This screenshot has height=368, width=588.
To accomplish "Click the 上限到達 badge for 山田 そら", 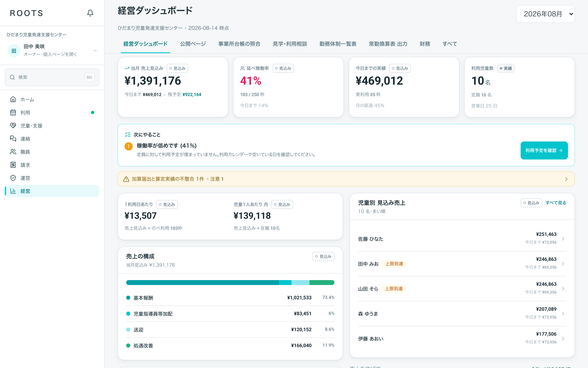I will 394,289.
